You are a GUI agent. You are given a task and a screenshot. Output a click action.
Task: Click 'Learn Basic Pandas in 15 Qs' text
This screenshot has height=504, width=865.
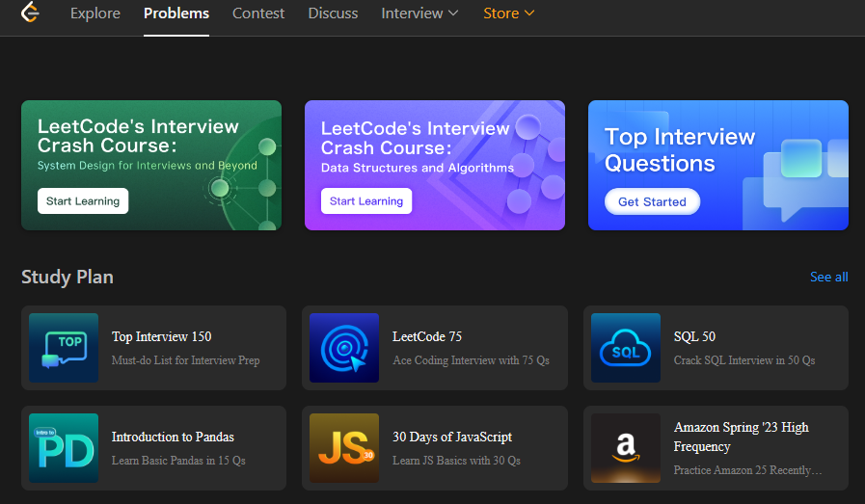[178, 461]
